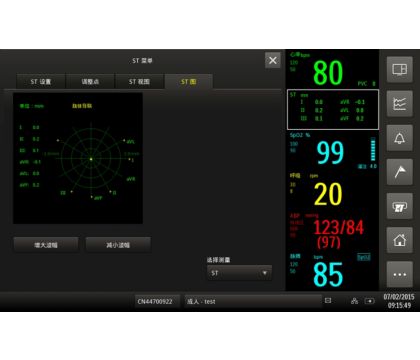The width and height of the screenshot is (420, 360).
Task: Click the printer-style 27 icon in sidebar
Action: click(399, 206)
